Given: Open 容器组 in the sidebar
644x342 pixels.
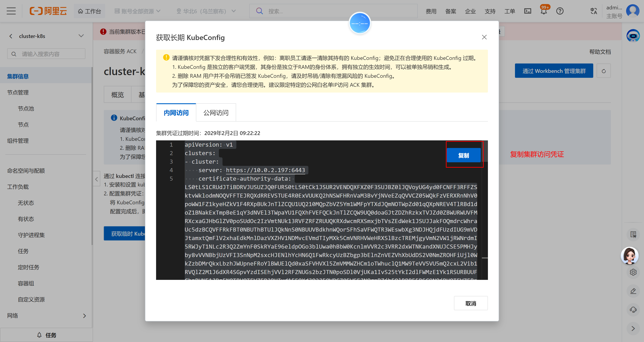Looking at the screenshot, I should [x=26, y=283].
